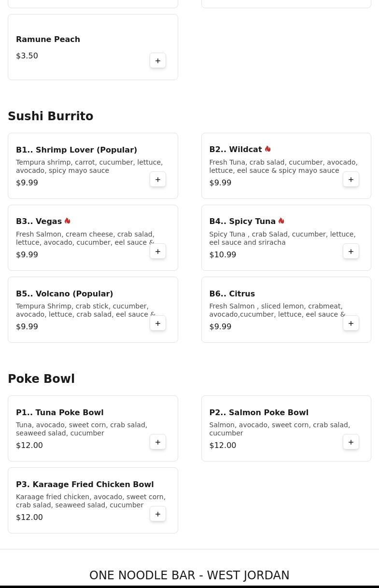Click ONE NOODLE BAR - WEST JORDAN footer
The height and width of the screenshot is (588, 379).
point(189,575)
